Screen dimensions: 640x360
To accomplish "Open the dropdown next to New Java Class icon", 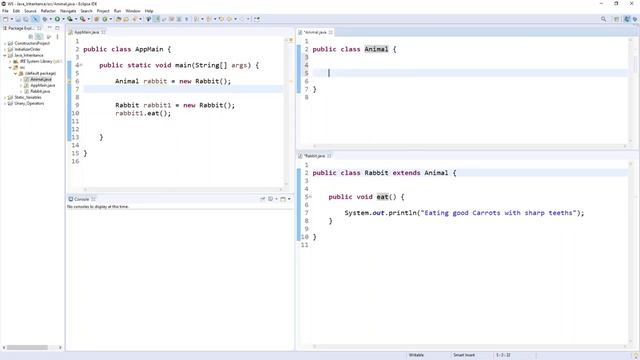I will [x=111, y=19].
